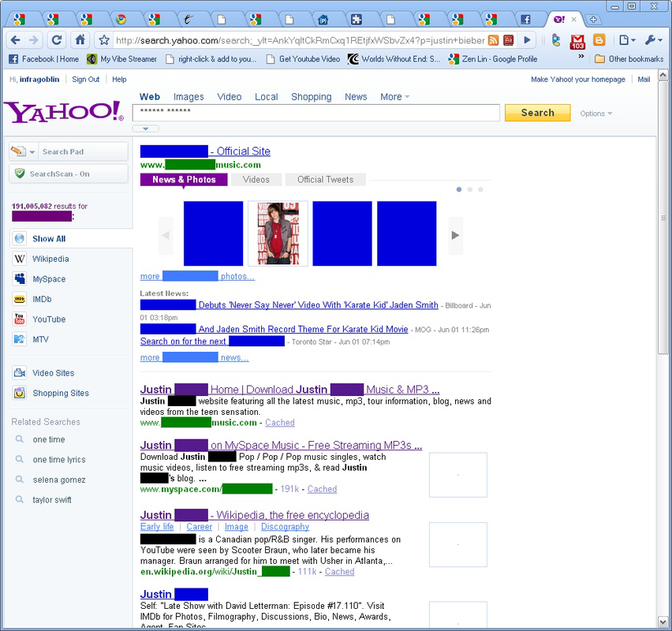
Task: Click the IMDb sidebar icon
Action: click(x=19, y=299)
